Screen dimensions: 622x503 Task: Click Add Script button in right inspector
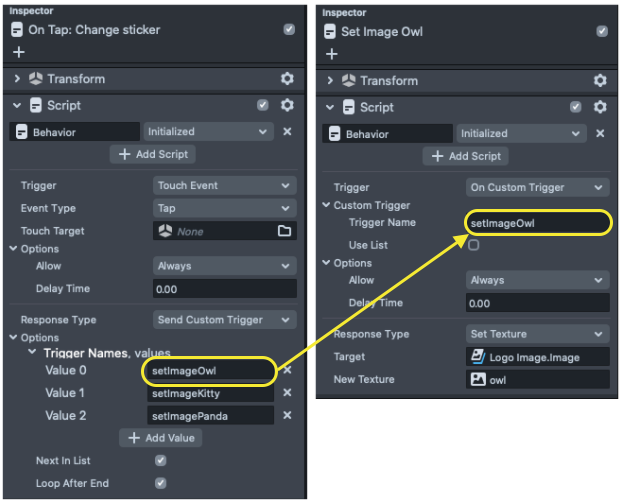[x=465, y=156]
